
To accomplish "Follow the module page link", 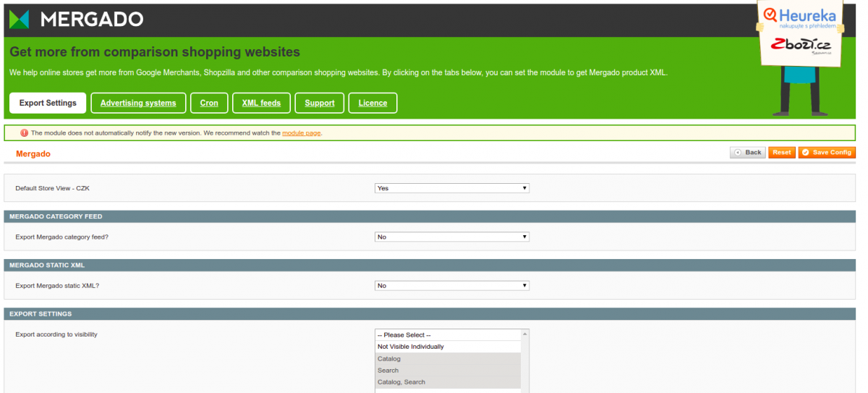I will 301,133.
